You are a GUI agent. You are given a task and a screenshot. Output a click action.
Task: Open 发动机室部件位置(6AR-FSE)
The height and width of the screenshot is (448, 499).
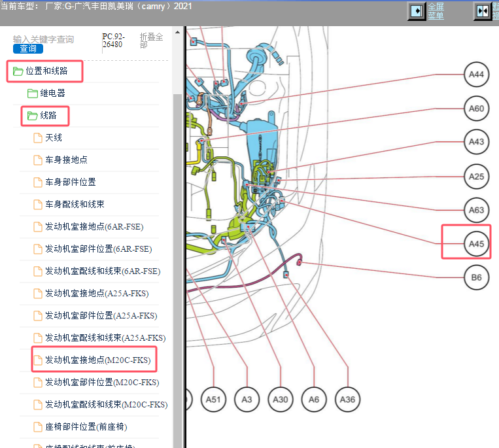pyautogui.click(x=98, y=249)
